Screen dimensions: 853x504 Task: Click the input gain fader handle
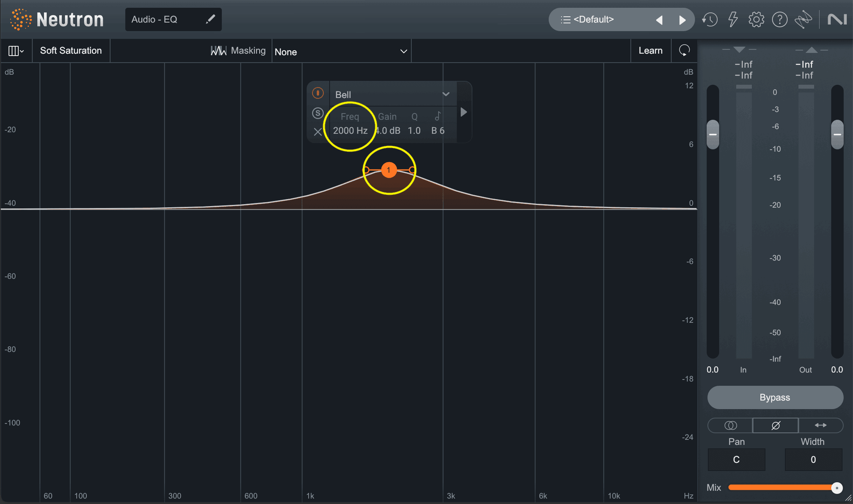pyautogui.click(x=713, y=135)
